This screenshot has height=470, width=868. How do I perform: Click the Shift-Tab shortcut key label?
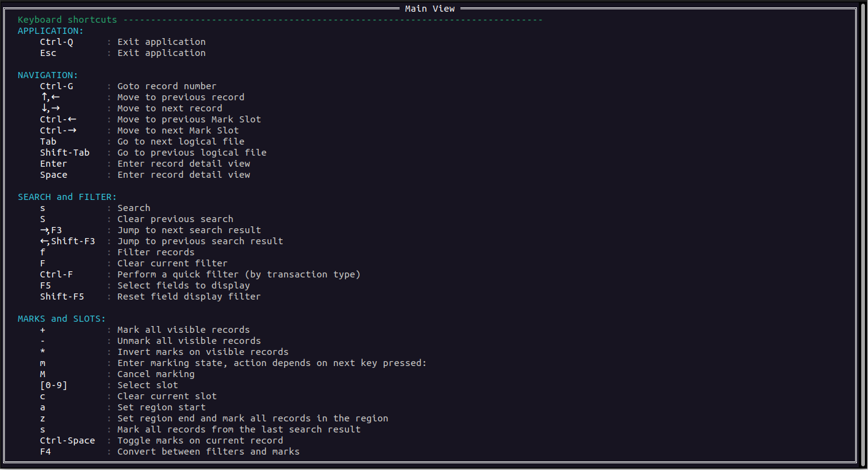tap(65, 153)
